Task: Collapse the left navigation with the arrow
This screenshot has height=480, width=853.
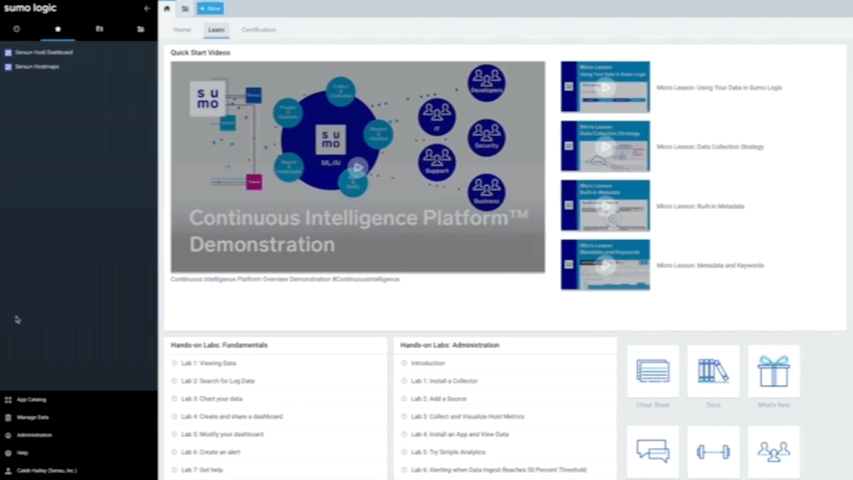Action: [x=147, y=8]
